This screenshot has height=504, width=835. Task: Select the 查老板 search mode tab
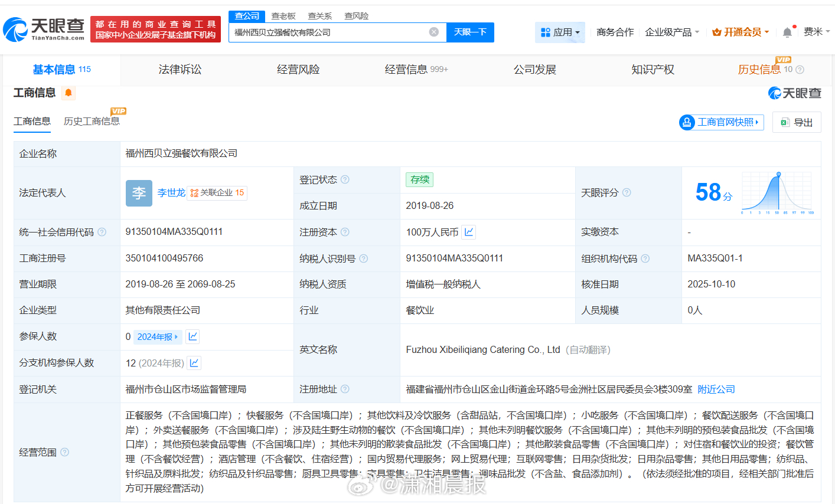283,16
